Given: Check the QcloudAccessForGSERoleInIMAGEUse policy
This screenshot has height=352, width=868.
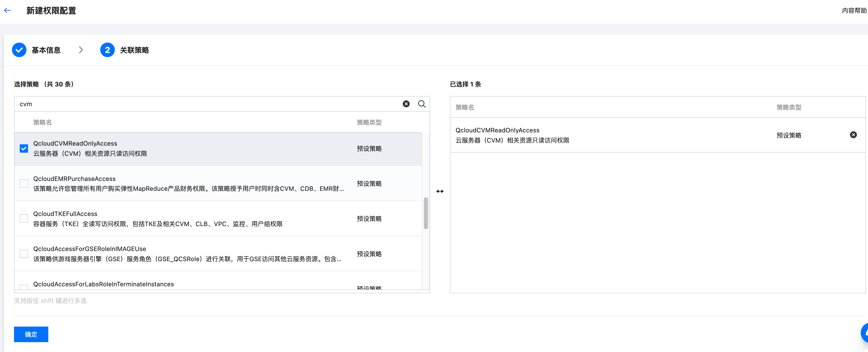Looking at the screenshot, I should [x=24, y=254].
